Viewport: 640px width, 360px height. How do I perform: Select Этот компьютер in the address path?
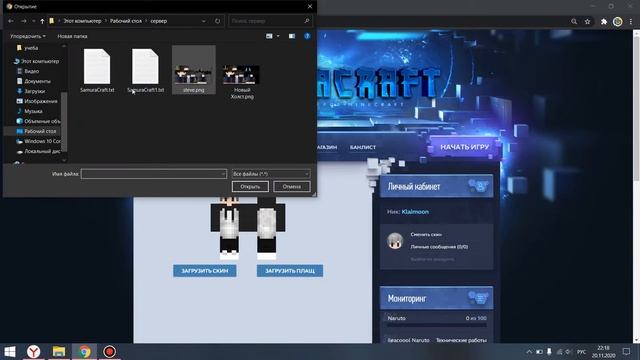(82, 21)
